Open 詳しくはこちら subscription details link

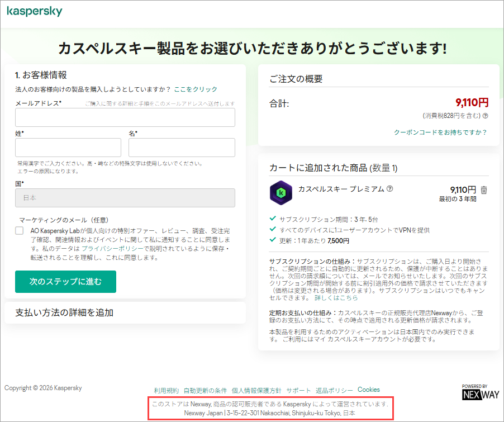(336, 298)
